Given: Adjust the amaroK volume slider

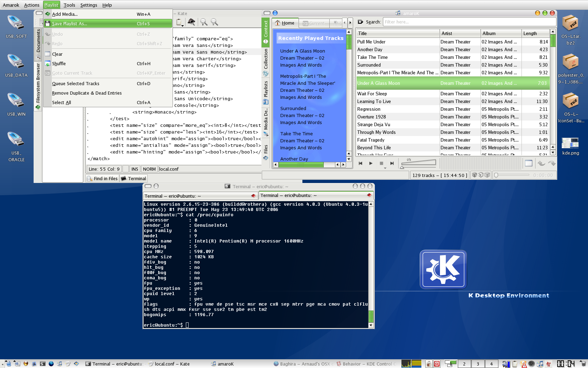Looking at the screenshot, I should [418, 163].
